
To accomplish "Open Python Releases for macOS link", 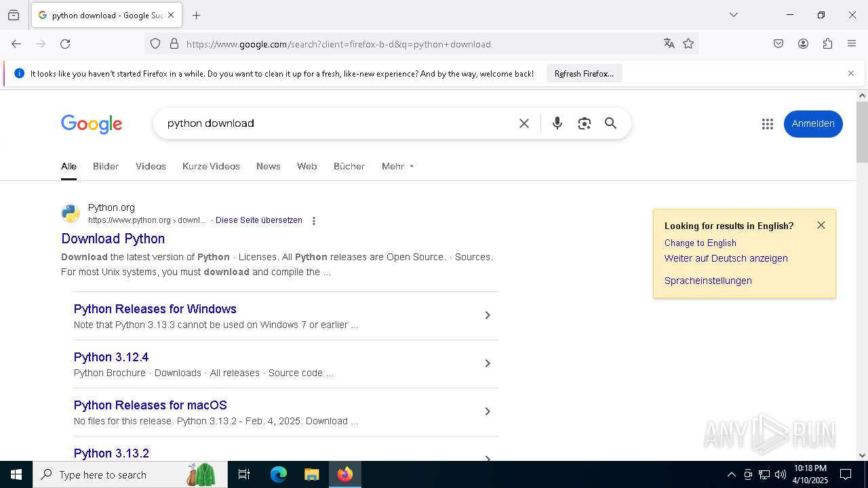I will pyautogui.click(x=151, y=405).
